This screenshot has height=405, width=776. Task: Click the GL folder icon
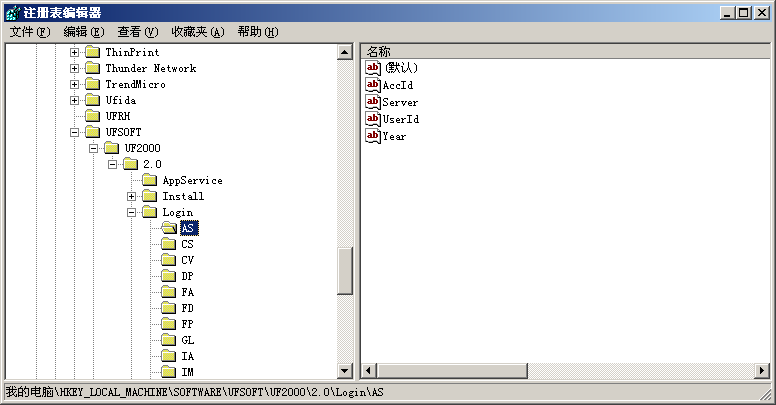pos(169,340)
